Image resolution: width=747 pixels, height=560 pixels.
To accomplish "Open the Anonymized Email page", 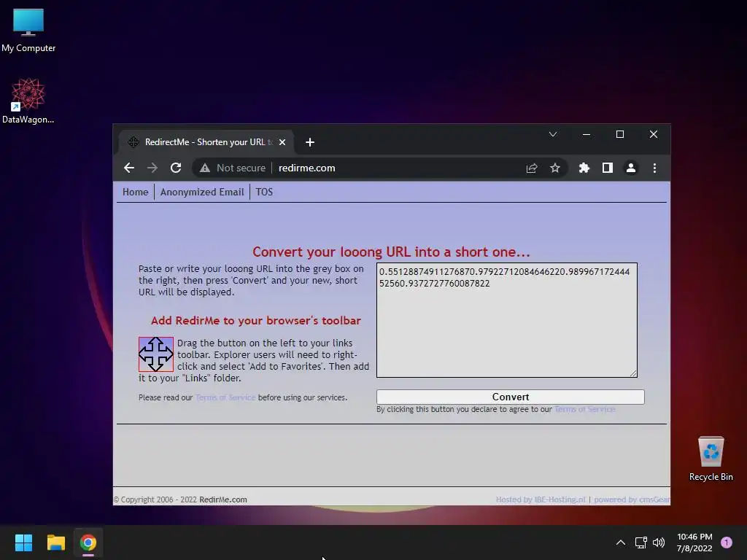I will point(202,192).
